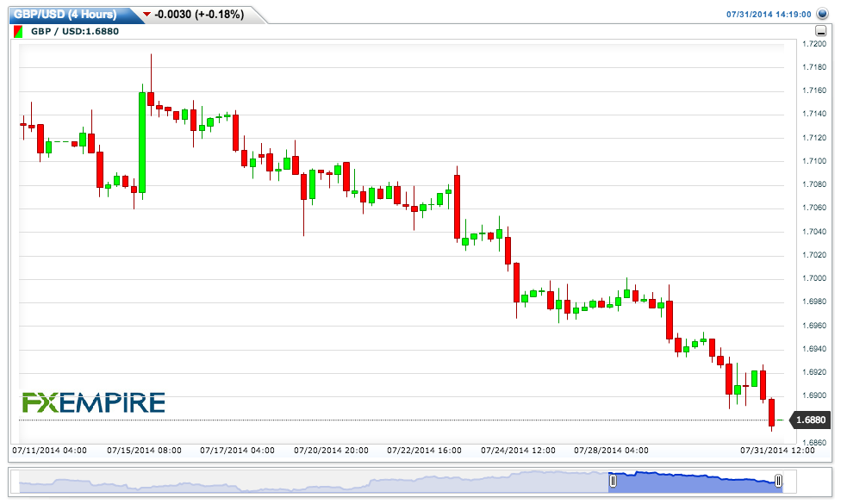Image resolution: width=841 pixels, height=504 pixels.
Task: Click the 07/24/2014 12:00 date label
Action: point(518,451)
